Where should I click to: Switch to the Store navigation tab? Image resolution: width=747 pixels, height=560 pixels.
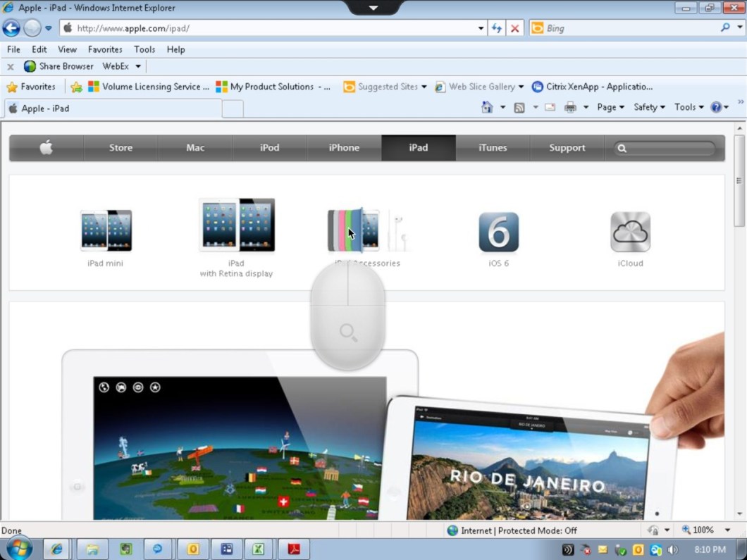coord(121,148)
